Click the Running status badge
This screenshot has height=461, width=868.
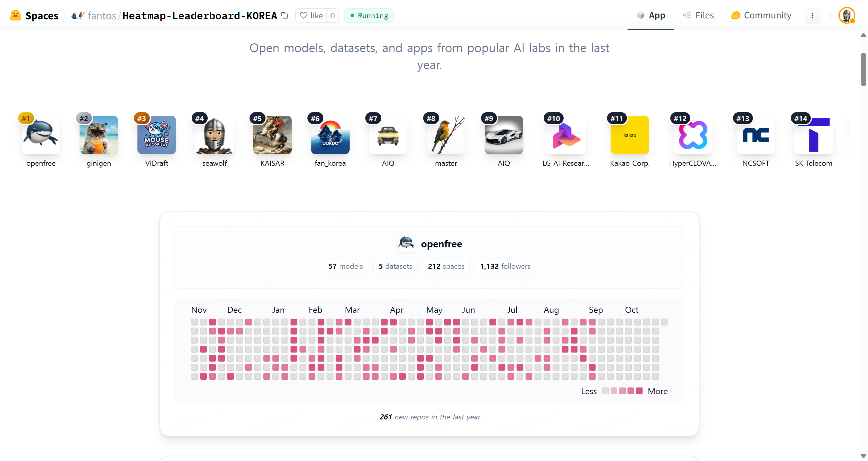pos(369,15)
